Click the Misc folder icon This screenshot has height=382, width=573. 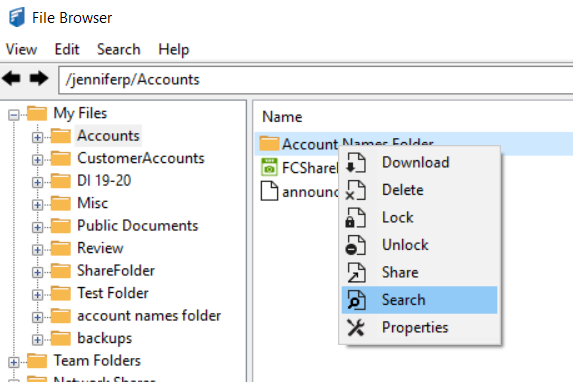61,203
